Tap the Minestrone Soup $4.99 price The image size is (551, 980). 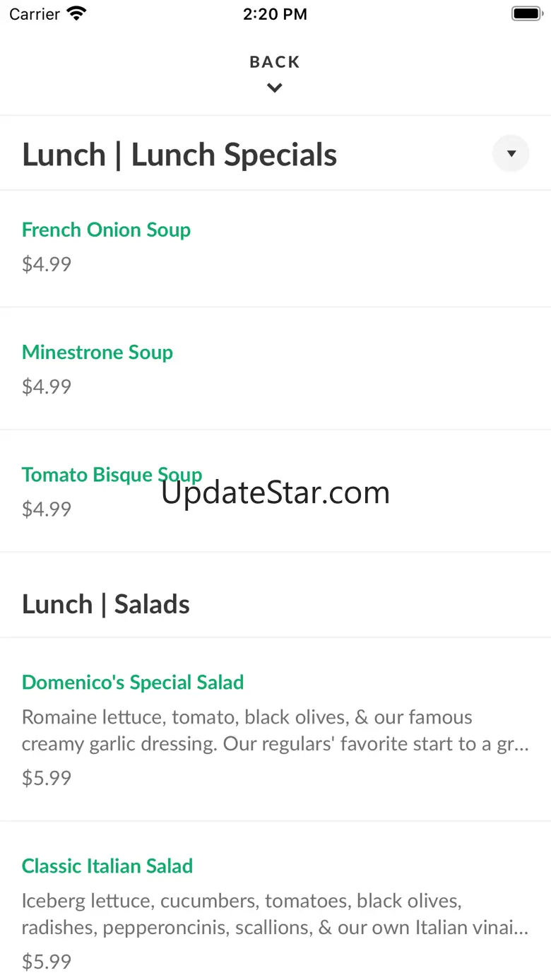pyautogui.click(x=47, y=386)
